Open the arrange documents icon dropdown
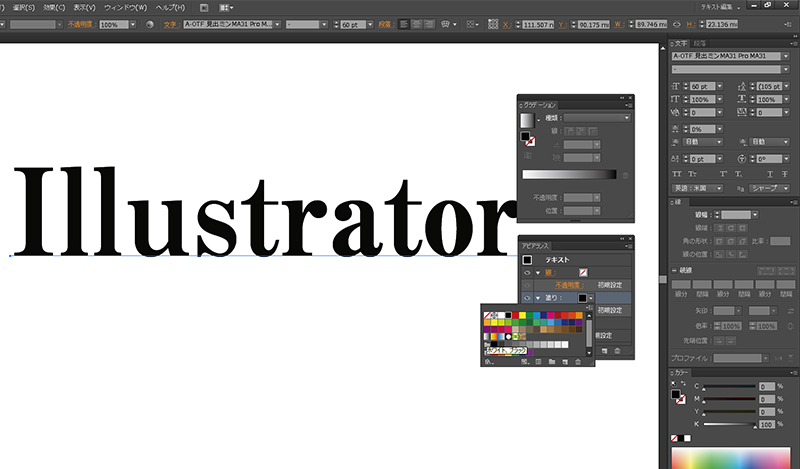This screenshot has width=800, height=469. (x=226, y=8)
